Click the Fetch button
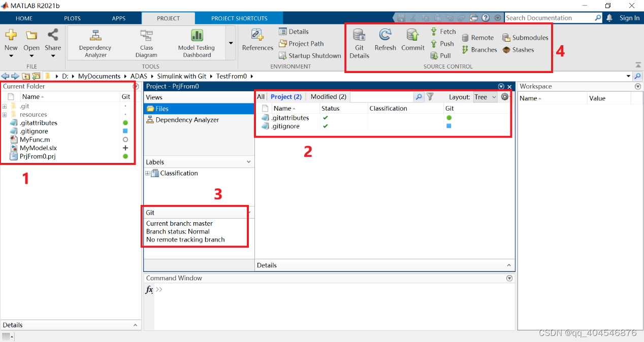 pos(443,31)
